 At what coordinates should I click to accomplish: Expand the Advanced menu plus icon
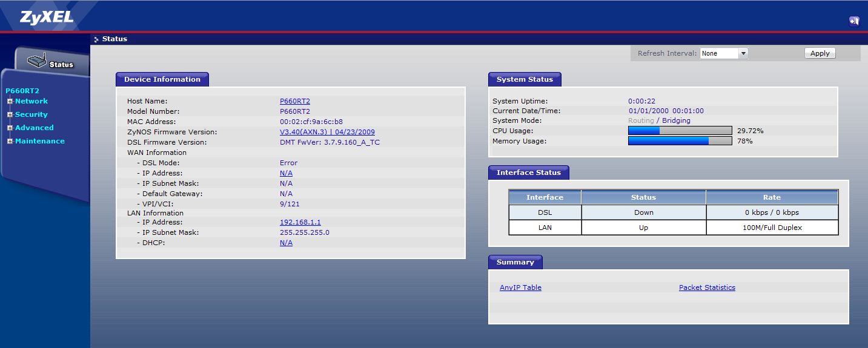pos(10,128)
